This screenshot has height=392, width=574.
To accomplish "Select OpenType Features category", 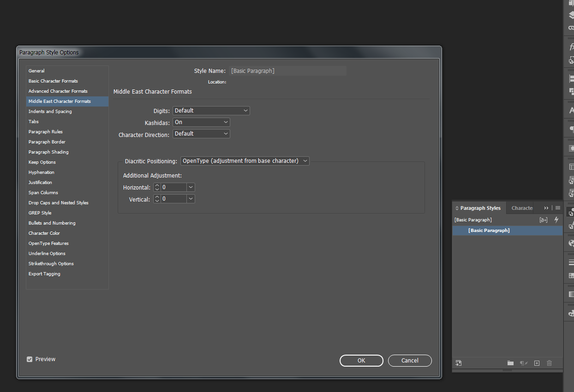I will coord(67,244).
